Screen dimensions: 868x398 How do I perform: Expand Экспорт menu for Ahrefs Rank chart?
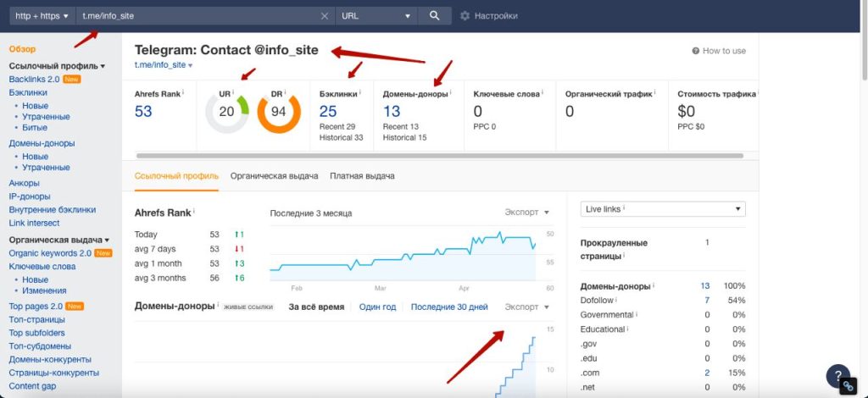tap(526, 213)
